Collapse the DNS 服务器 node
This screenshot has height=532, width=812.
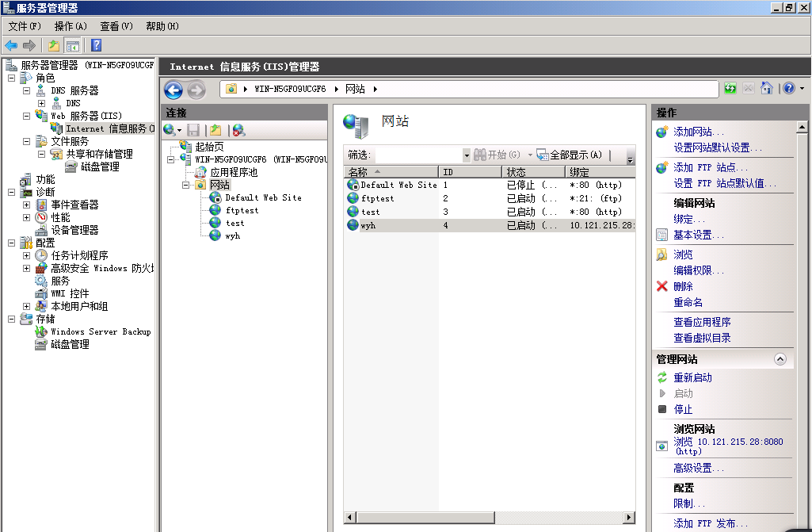(x=26, y=90)
